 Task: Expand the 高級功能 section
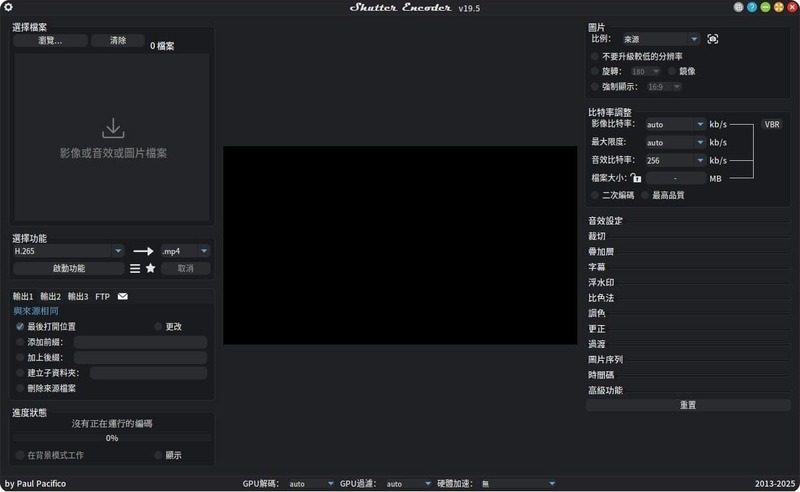click(605, 390)
